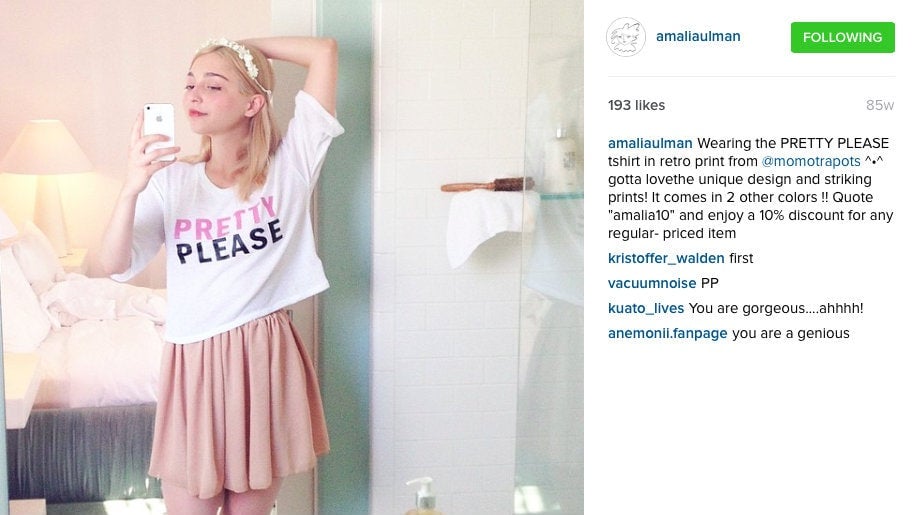Visit kristoffer_walden commenter profile

pos(666,258)
